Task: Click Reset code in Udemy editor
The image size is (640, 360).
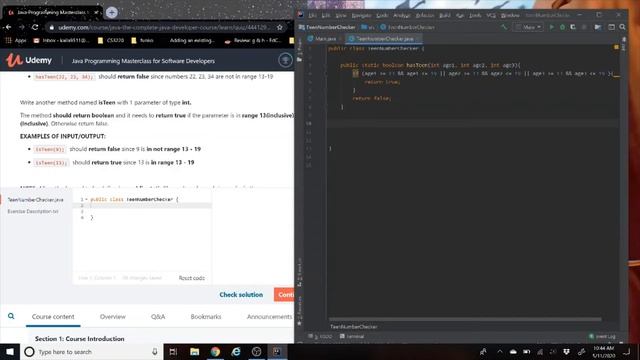Action: (x=192, y=278)
